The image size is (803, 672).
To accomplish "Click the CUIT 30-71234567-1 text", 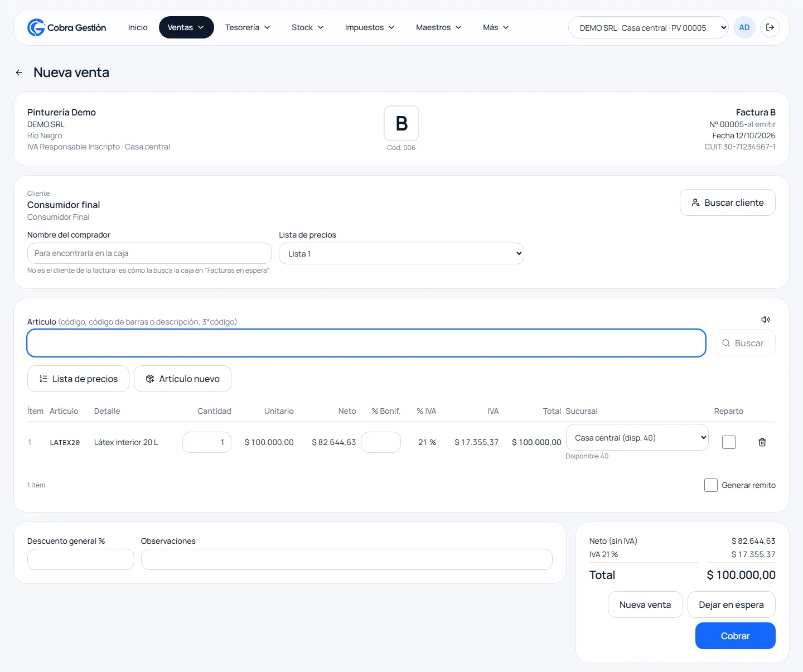I will (x=740, y=147).
